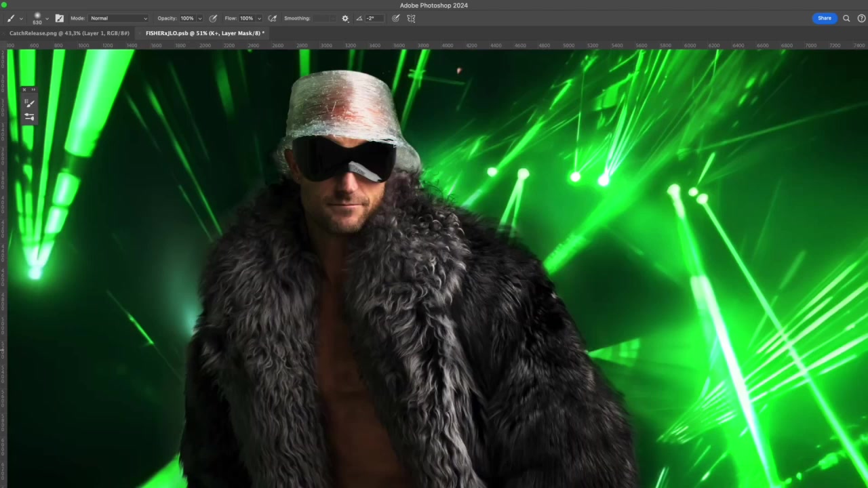Close the FISHERxJLO.psb tab
Viewport: 868px width, 488px height.
[x=140, y=33]
